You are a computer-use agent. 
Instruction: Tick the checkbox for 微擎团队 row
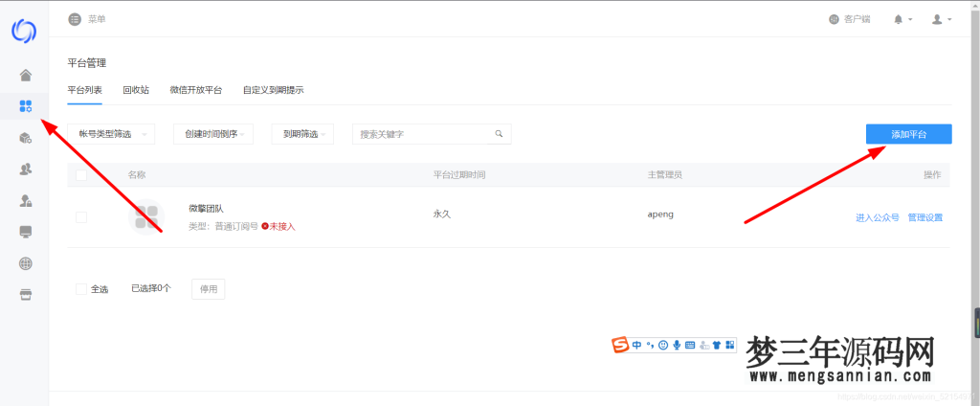click(81, 217)
